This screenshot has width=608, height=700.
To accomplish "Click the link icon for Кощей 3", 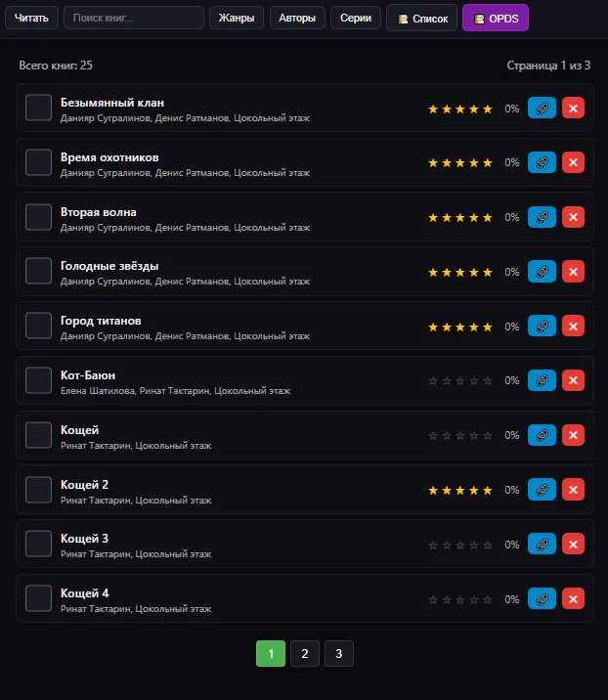I will click(542, 545).
